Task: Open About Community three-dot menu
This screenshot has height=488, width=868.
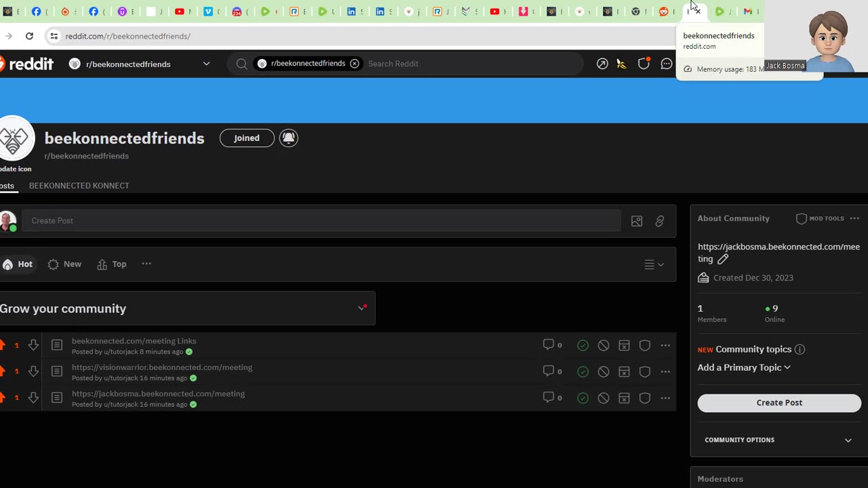Action: (x=854, y=218)
